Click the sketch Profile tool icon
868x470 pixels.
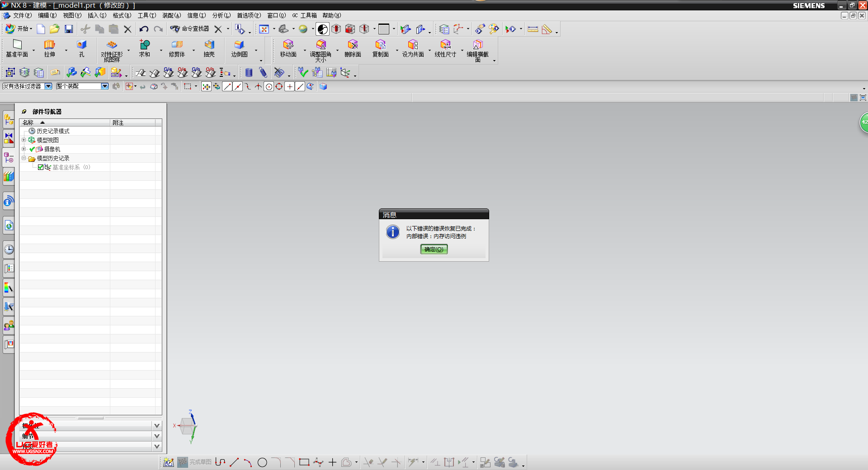(220, 462)
